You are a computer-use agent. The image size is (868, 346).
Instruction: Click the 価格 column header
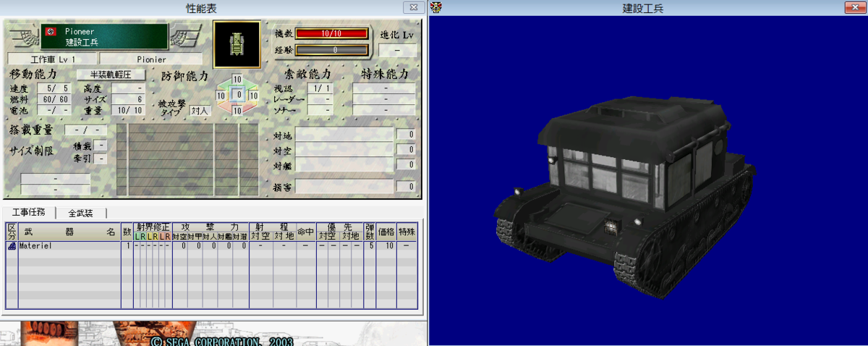click(x=388, y=232)
